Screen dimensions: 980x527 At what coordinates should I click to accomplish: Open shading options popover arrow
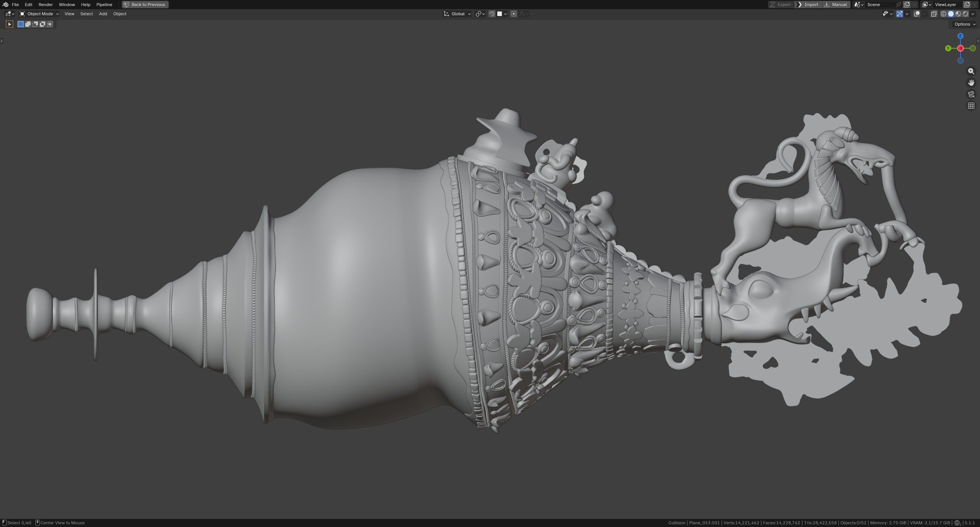[973, 14]
